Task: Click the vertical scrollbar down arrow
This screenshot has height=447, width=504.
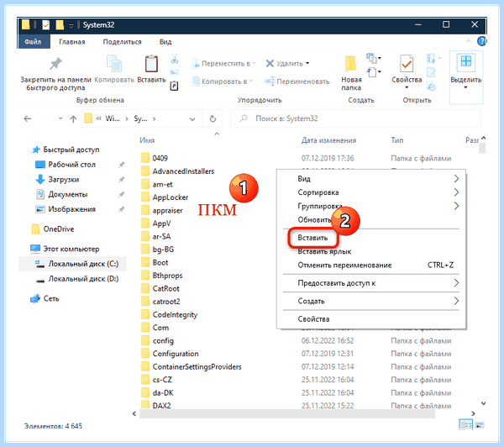Action: pyautogui.click(x=483, y=403)
